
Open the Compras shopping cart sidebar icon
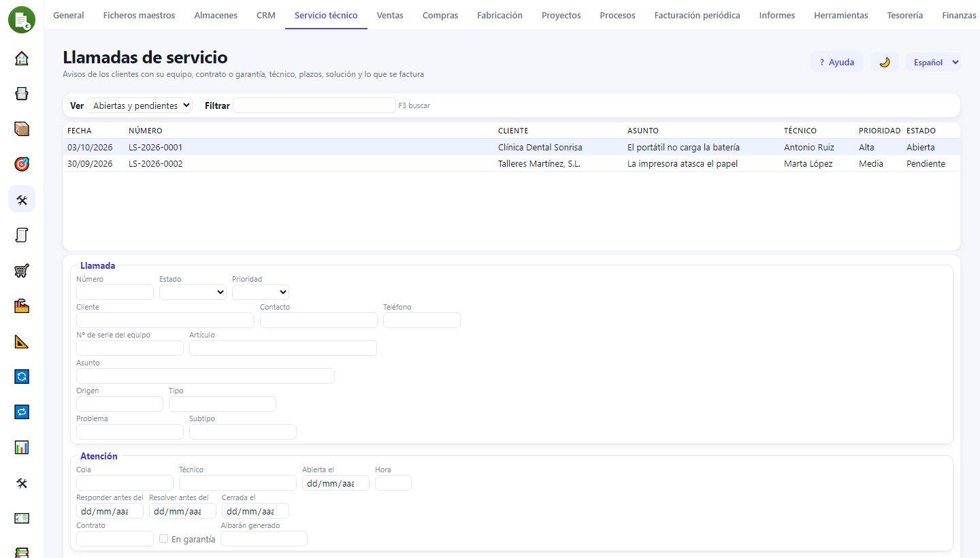point(22,271)
